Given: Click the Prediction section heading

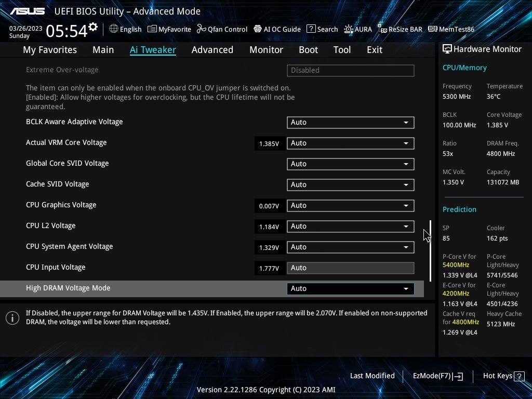Looking at the screenshot, I should click(x=459, y=210).
